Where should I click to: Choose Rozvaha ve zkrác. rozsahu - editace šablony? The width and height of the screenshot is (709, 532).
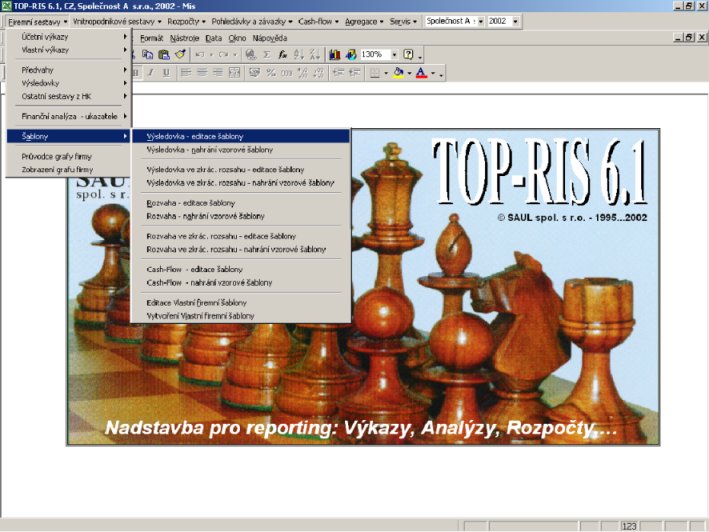tap(241, 236)
